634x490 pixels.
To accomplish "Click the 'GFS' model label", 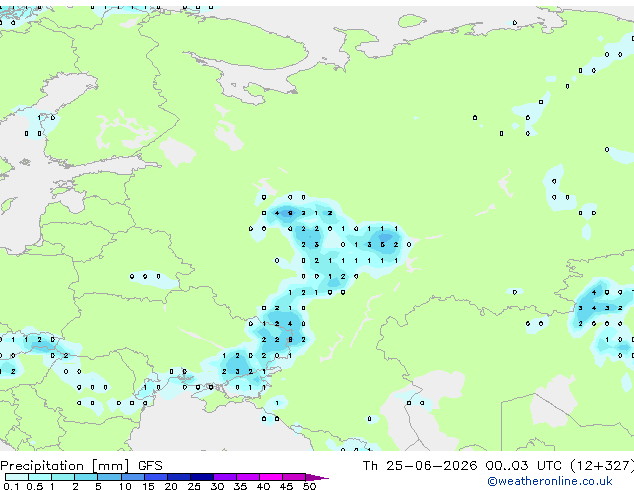I will [150, 466].
